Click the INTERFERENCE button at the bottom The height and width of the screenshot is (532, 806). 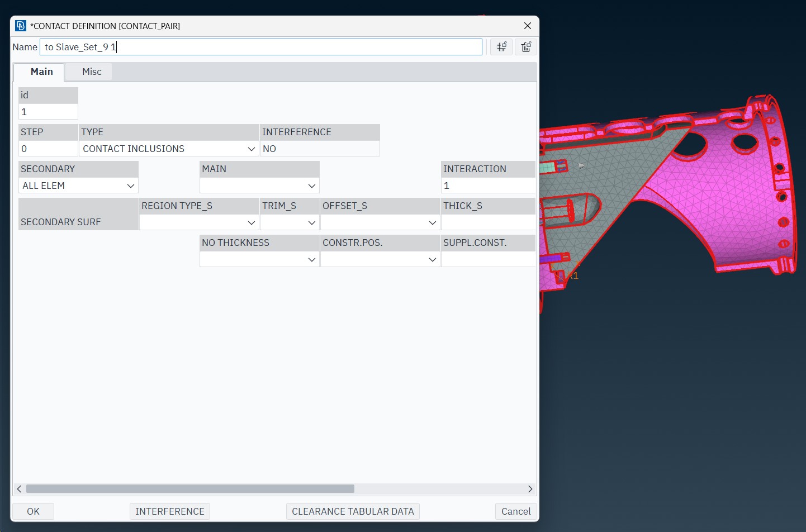tap(169, 511)
